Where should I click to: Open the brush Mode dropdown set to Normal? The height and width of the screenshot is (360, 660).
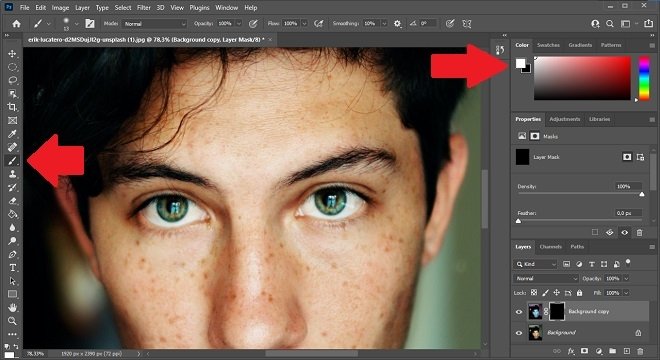coord(154,24)
